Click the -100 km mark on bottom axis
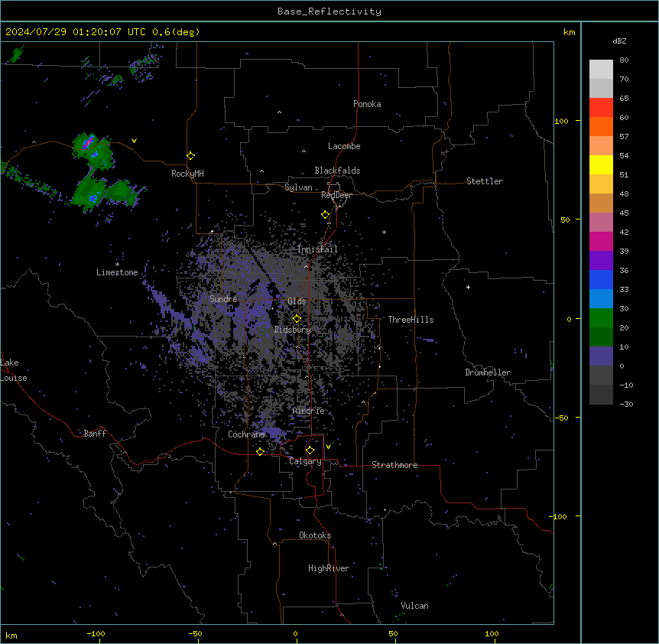 [96, 633]
